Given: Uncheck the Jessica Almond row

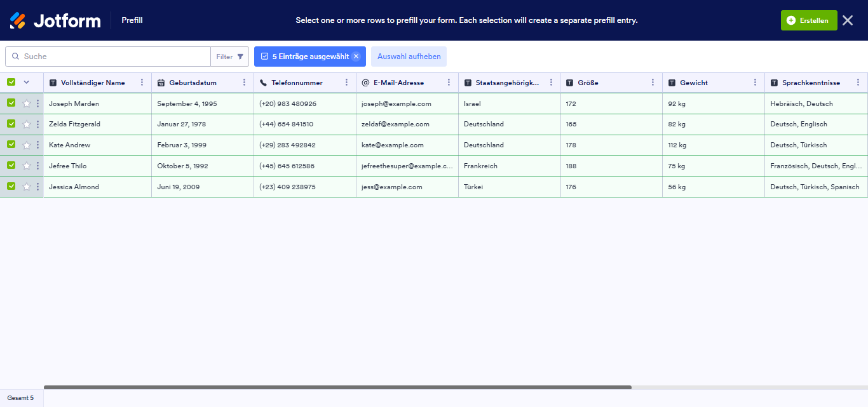Looking at the screenshot, I should pos(11,186).
